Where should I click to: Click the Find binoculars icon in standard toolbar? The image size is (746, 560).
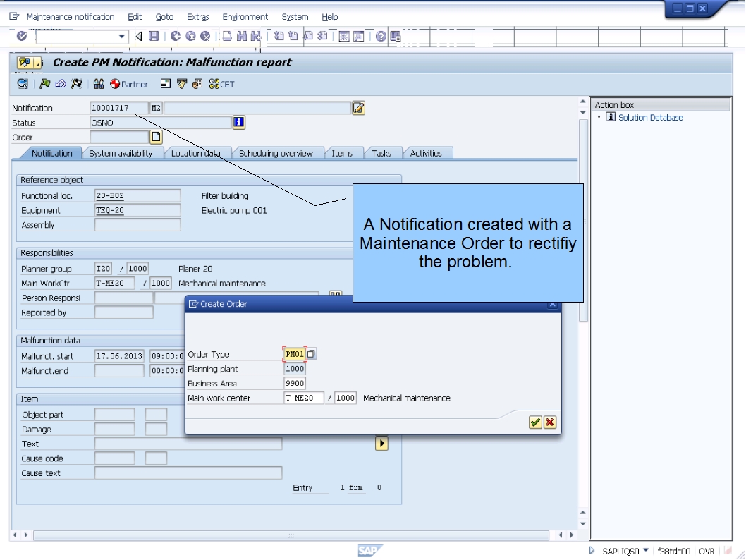click(242, 36)
